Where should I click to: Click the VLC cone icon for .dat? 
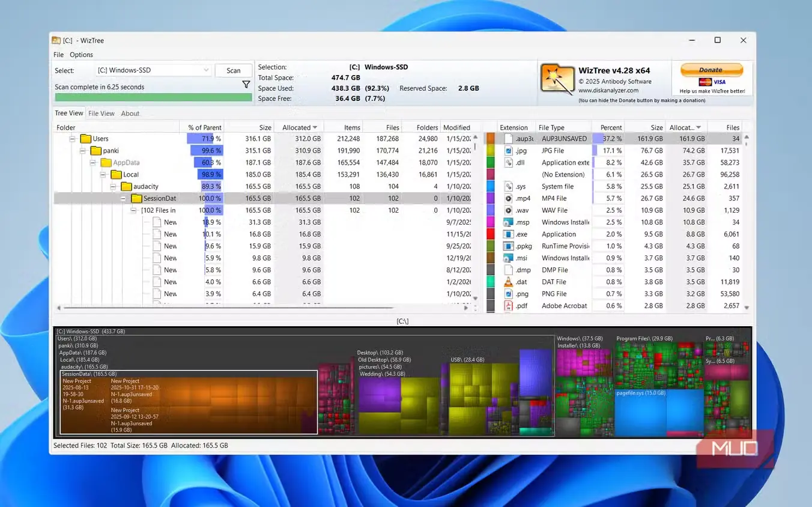point(509,282)
